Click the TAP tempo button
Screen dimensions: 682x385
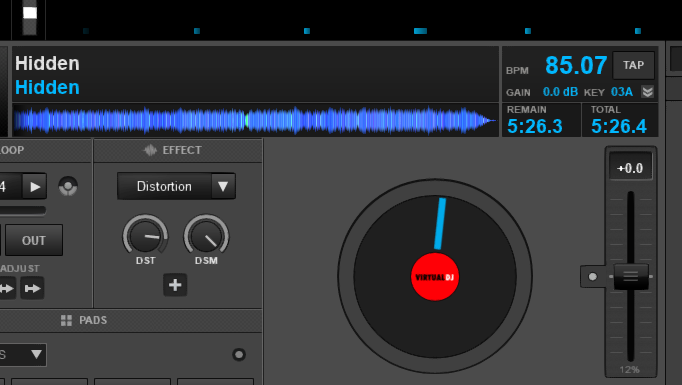click(x=633, y=65)
